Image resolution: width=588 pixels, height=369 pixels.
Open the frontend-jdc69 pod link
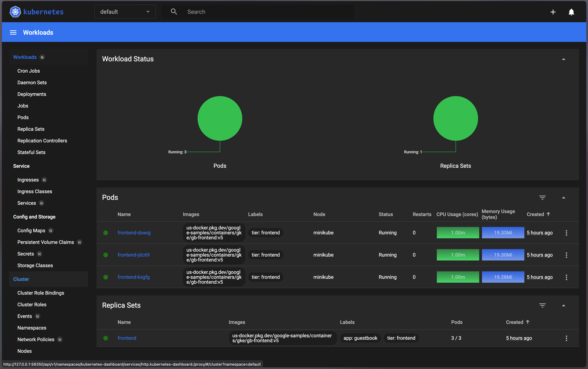coord(134,255)
